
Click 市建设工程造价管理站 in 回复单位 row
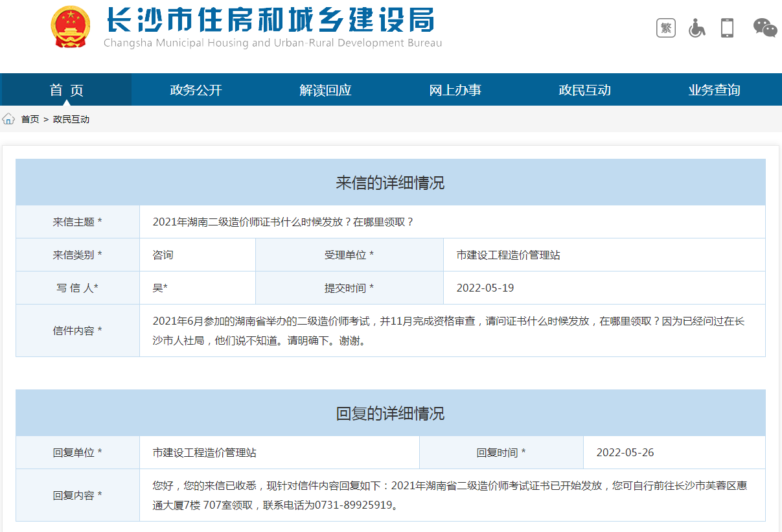point(205,452)
